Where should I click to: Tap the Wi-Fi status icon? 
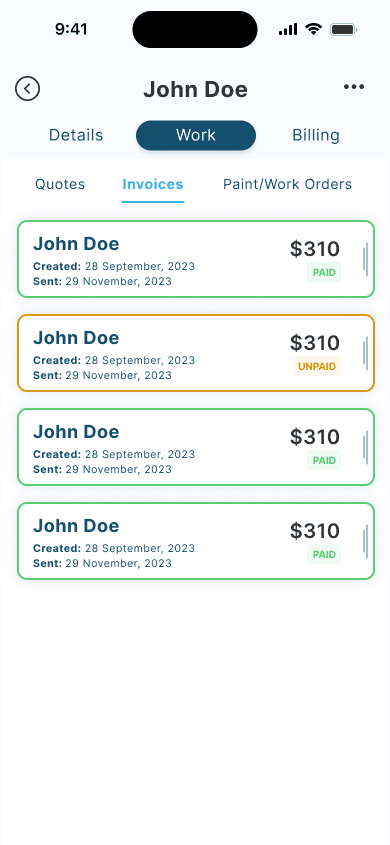313,29
